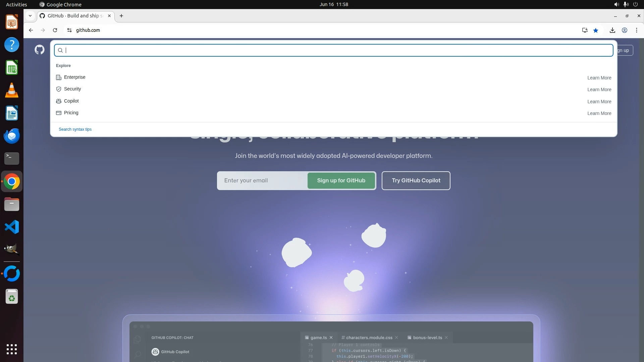This screenshot has height=362, width=644.
Task: Select Enterprise in Explore list
Action: click(x=74, y=77)
